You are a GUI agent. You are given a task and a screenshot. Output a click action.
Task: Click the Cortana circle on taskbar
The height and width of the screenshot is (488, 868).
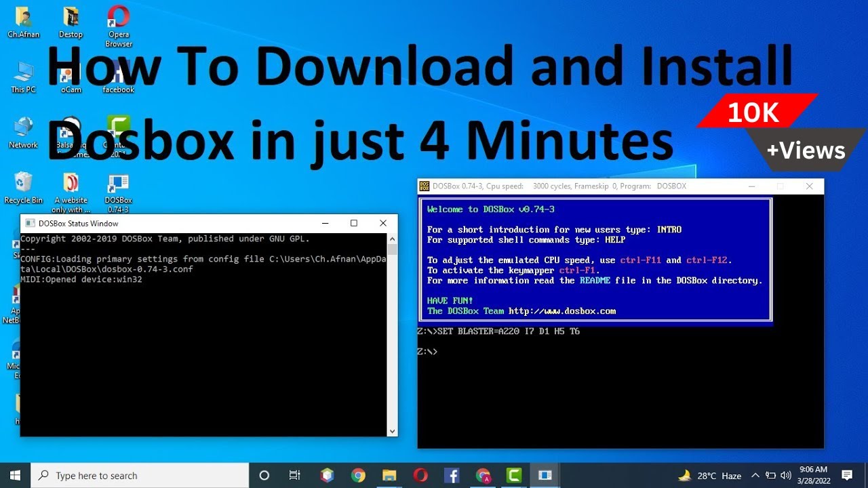click(264, 475)
